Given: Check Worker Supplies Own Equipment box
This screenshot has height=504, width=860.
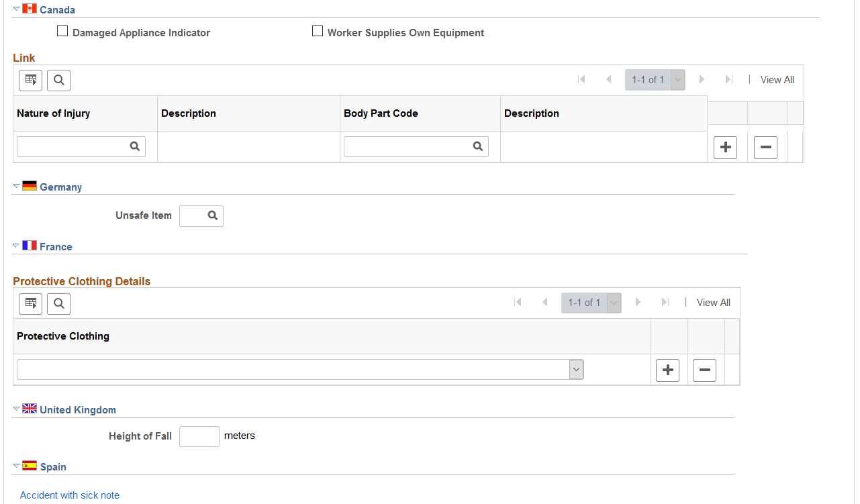Looking at the screenshot, I should [318, 31].
